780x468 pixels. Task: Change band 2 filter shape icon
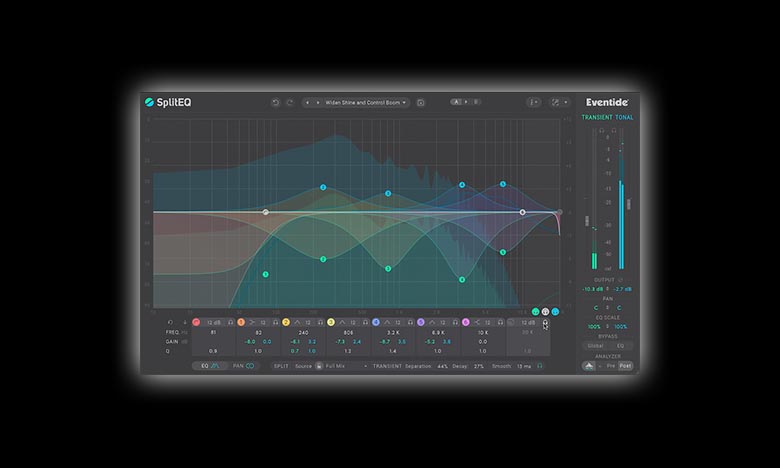[297, 322]
